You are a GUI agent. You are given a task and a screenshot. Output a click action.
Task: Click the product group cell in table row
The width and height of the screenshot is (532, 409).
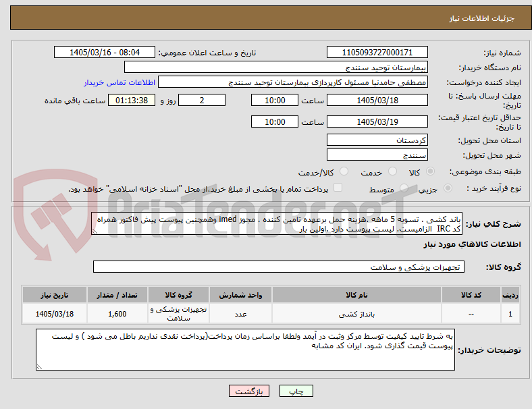click(178, 314)
